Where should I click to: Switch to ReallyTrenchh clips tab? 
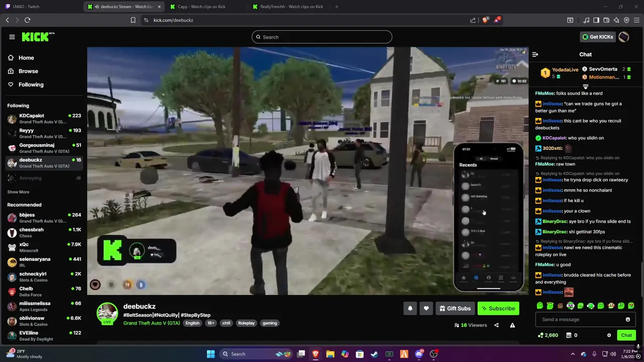288,7
